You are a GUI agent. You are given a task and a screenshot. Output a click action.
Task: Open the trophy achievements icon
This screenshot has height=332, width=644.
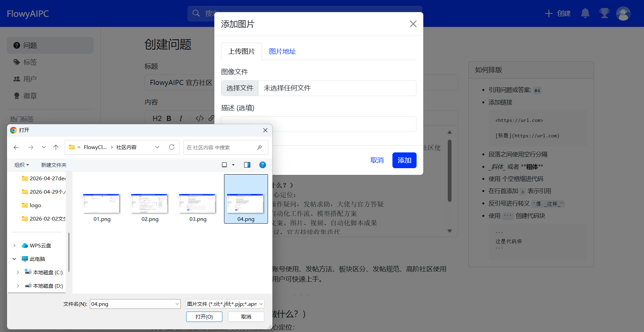(604, 13)
